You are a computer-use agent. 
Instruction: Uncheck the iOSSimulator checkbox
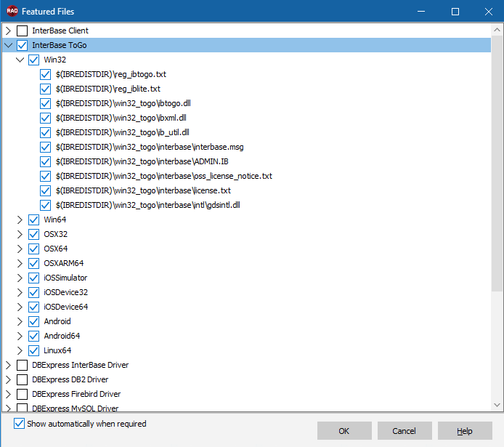tap(33, 278)
